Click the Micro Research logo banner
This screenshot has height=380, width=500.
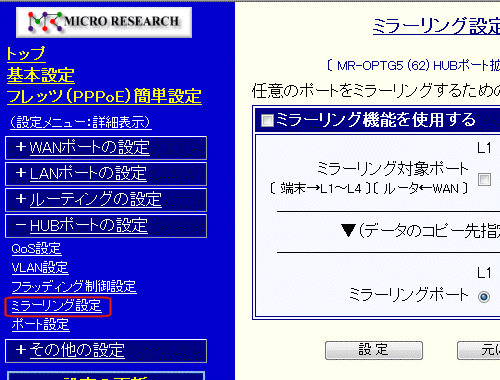104,22
